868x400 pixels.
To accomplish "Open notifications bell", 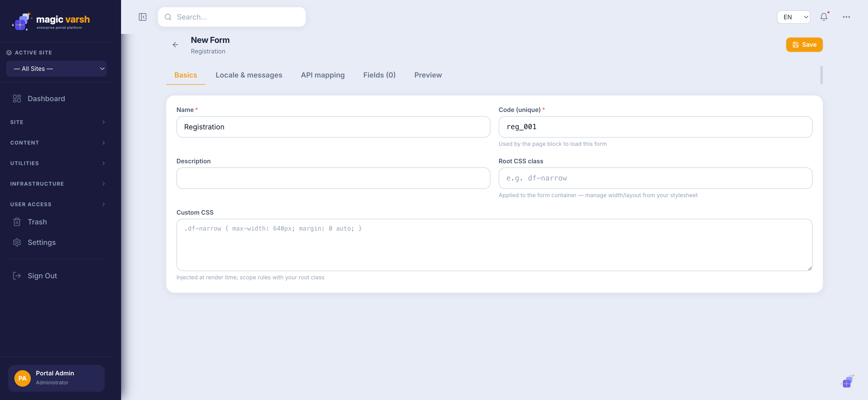I will [824, 17].
